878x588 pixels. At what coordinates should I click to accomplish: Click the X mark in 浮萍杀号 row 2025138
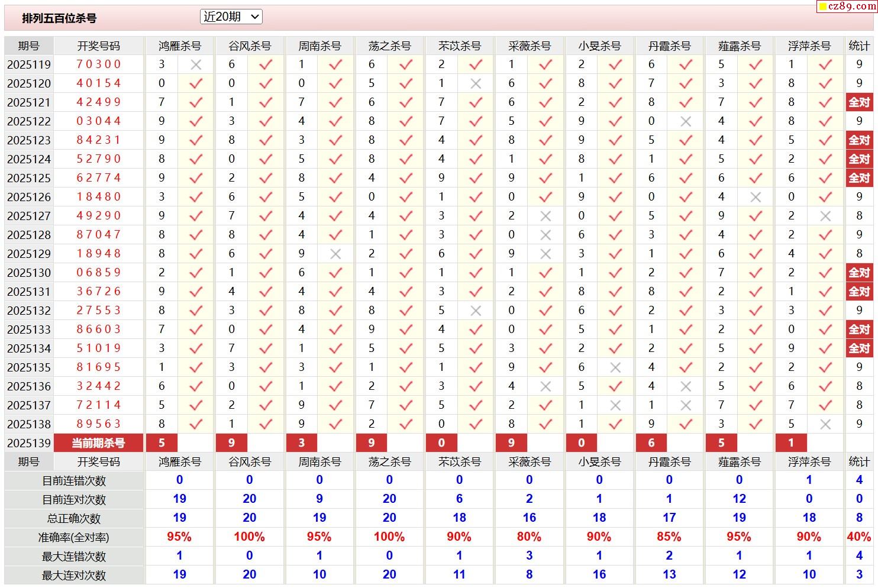point(825,424)
